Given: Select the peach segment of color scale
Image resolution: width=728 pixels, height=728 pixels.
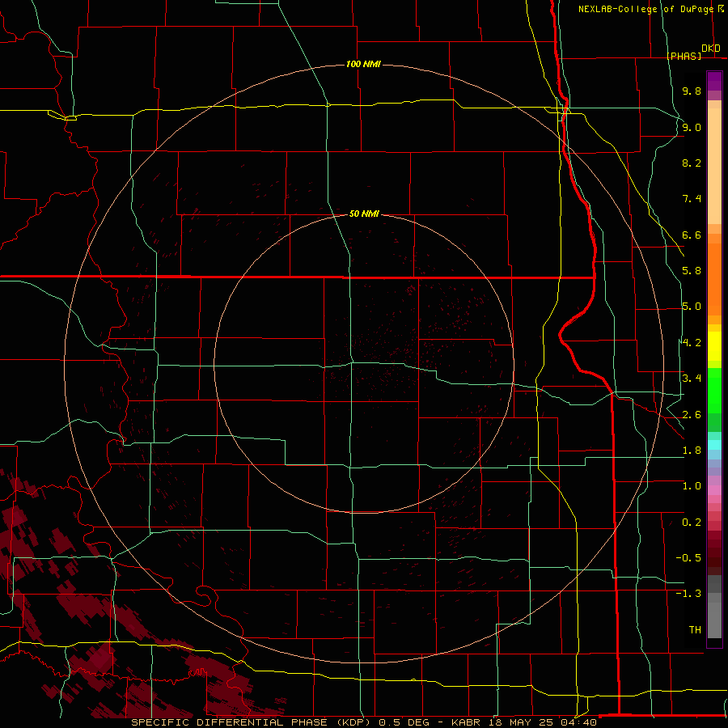Looking at the screenshot, I should pos(714,163).
